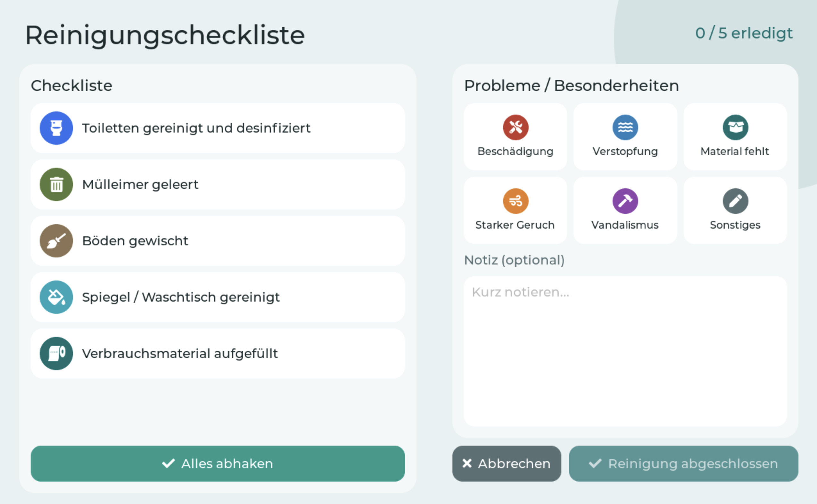The height and width of the screenshot is (504, 817).
Task: Focus the Kurz notieren note field
Action: (625, 351)
